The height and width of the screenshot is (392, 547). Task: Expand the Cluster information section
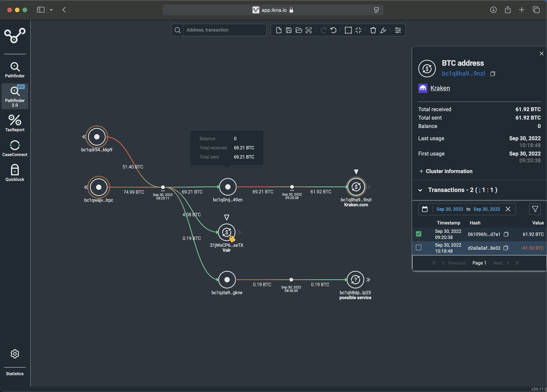tap(421, 171)
